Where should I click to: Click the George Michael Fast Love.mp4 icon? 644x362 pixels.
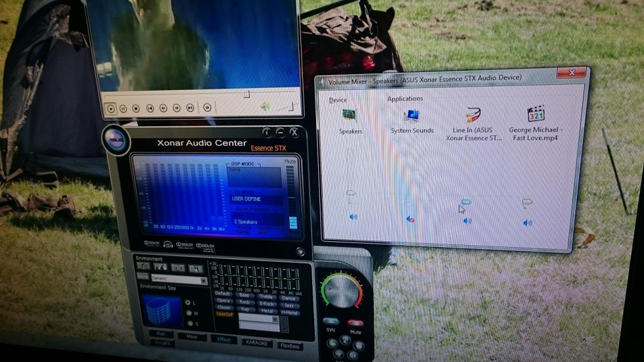point(536,114)
